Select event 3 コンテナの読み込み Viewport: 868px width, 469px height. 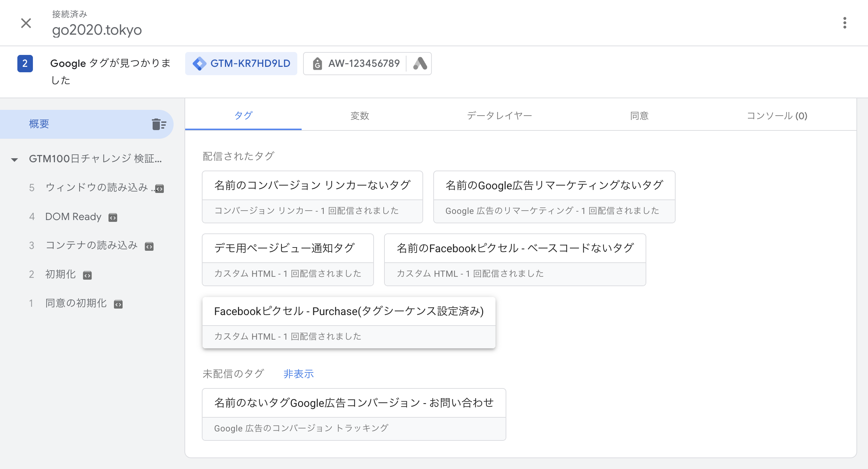(91, 245)
